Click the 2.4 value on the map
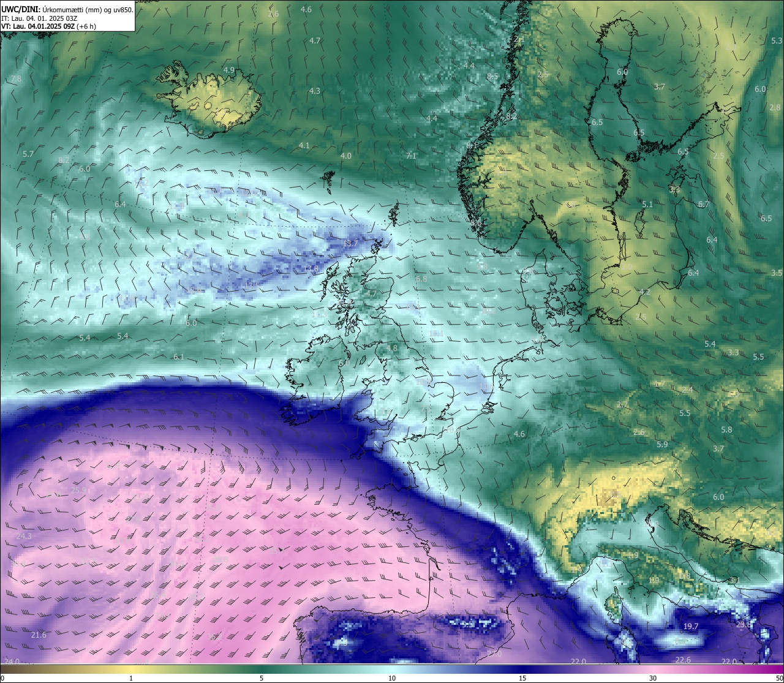The image size is (784, 683). [x=688, y=390]
